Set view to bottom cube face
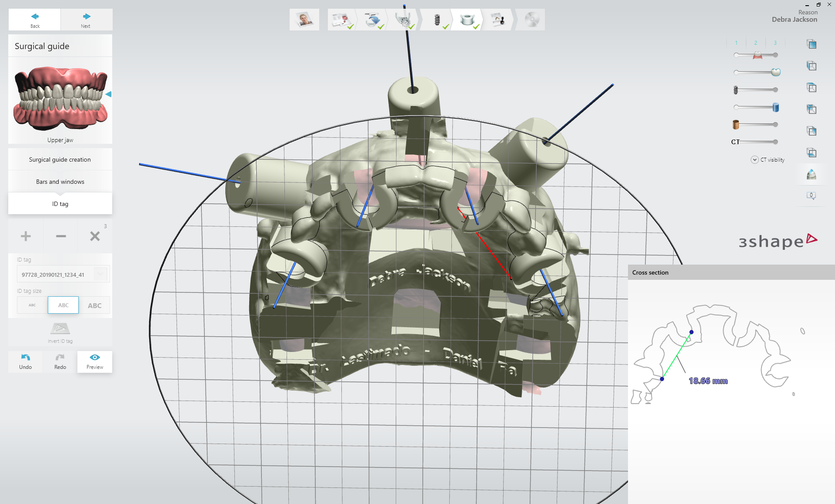Screen dimensions: 835x504 812,153
